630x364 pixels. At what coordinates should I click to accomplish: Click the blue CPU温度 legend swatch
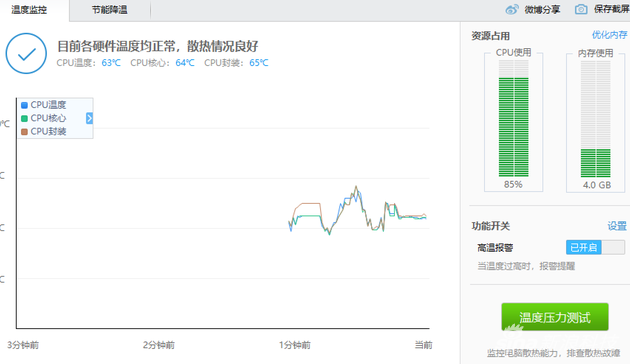[24, 105]
